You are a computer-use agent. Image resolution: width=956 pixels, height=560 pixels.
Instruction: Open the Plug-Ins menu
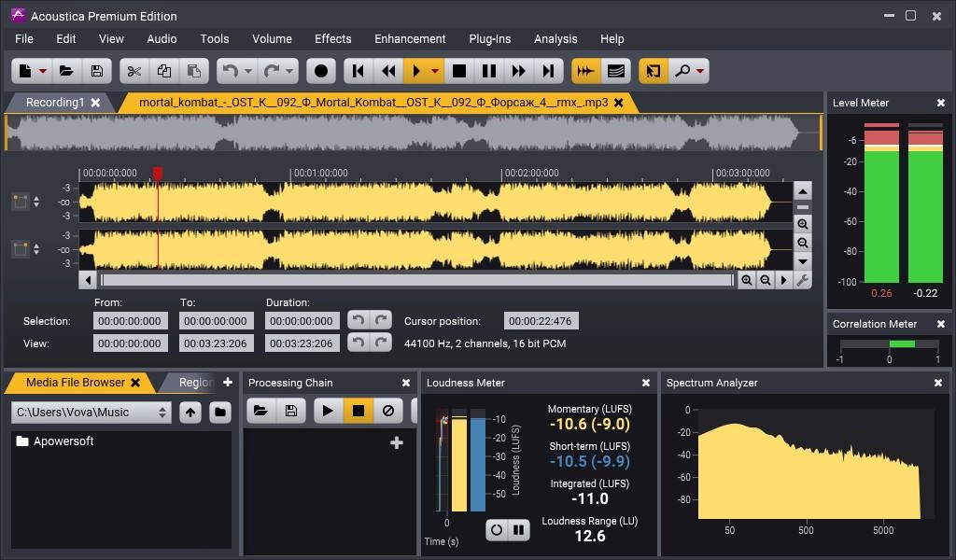489,39
